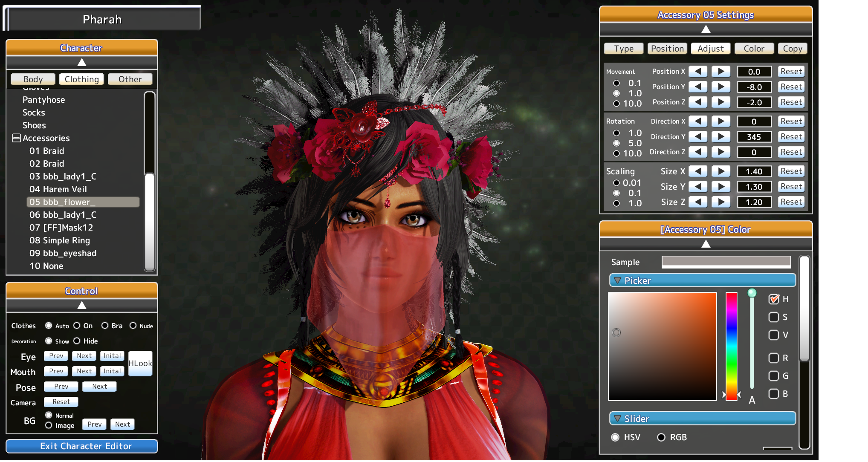The image size is (868, 462).
Task: Select HSV slider mode
Action: pyautogui.click(x=615, y=437)
